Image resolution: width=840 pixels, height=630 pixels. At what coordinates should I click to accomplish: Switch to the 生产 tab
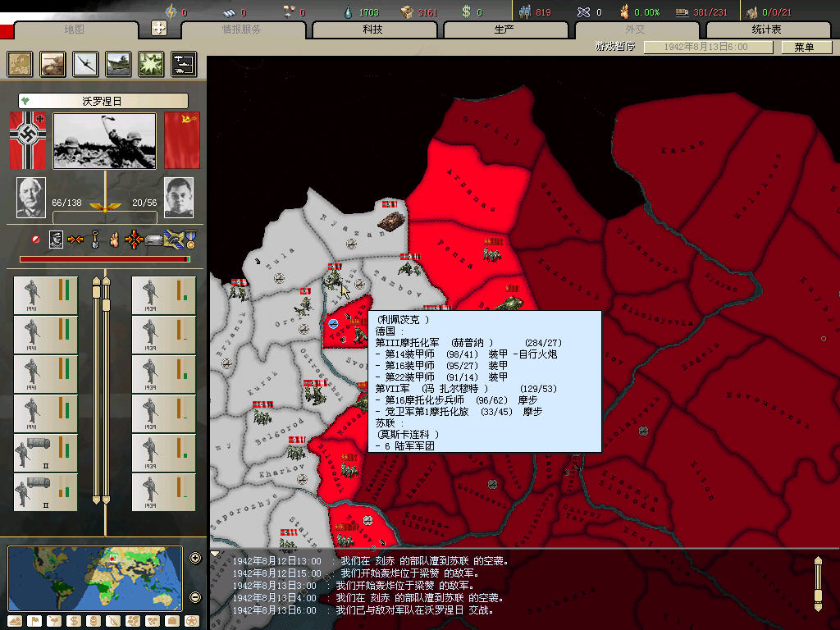tap(503, 30)
